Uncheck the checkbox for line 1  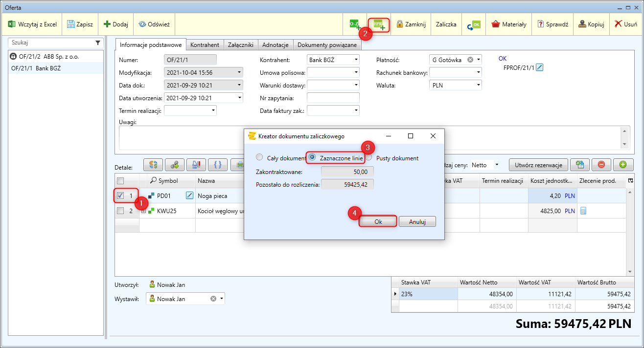pos(120,196)
